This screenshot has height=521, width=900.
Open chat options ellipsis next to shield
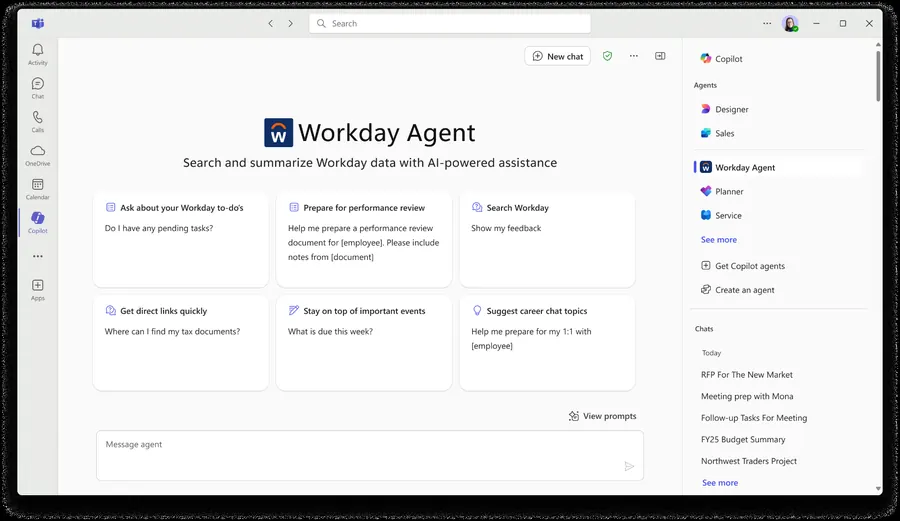[634, 56]
